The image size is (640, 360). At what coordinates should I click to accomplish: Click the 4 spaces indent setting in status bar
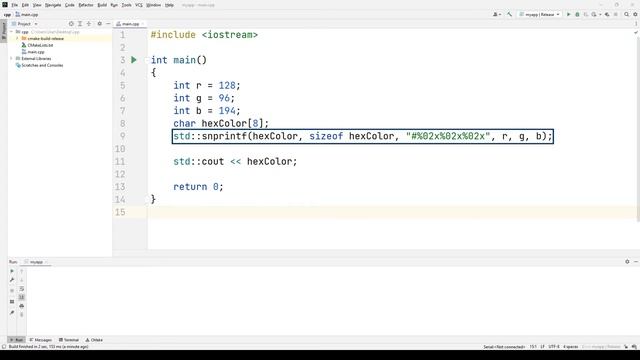pos(570,347)
